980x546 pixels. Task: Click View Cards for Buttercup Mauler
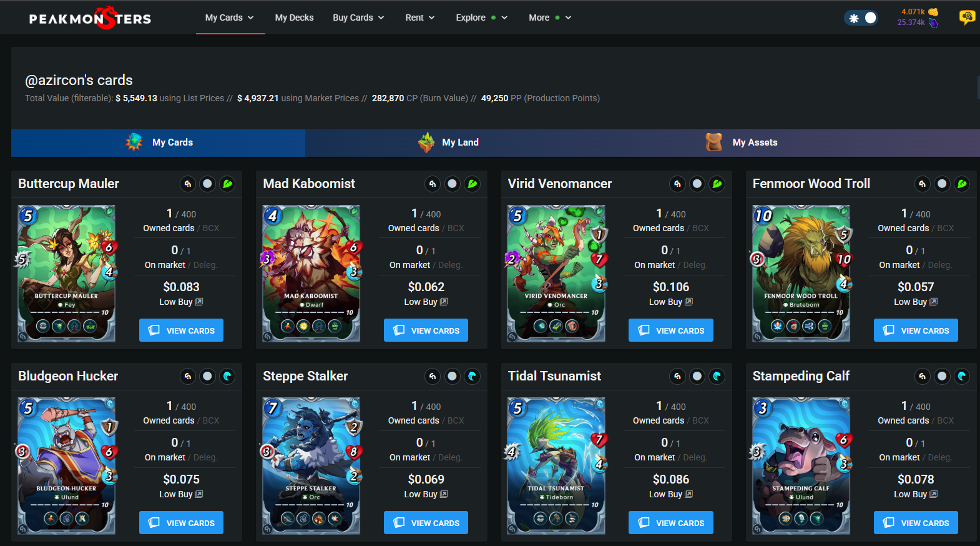pos(181,330)
